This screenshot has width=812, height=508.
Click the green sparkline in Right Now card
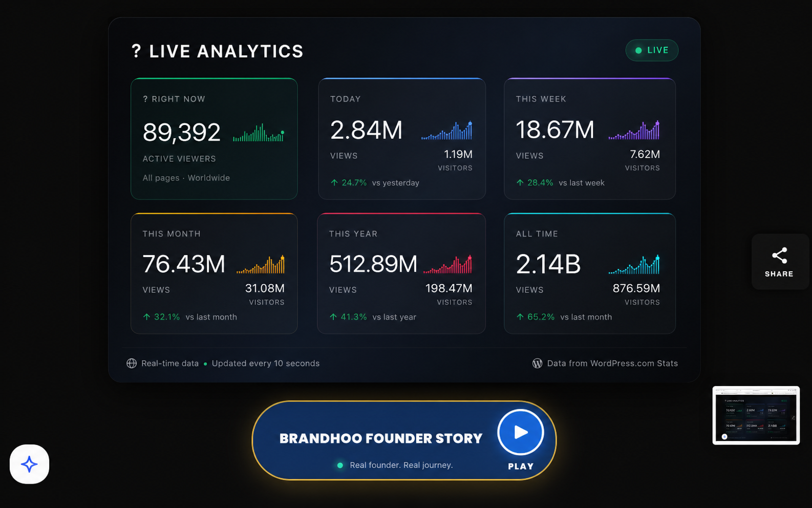(259, 133)
